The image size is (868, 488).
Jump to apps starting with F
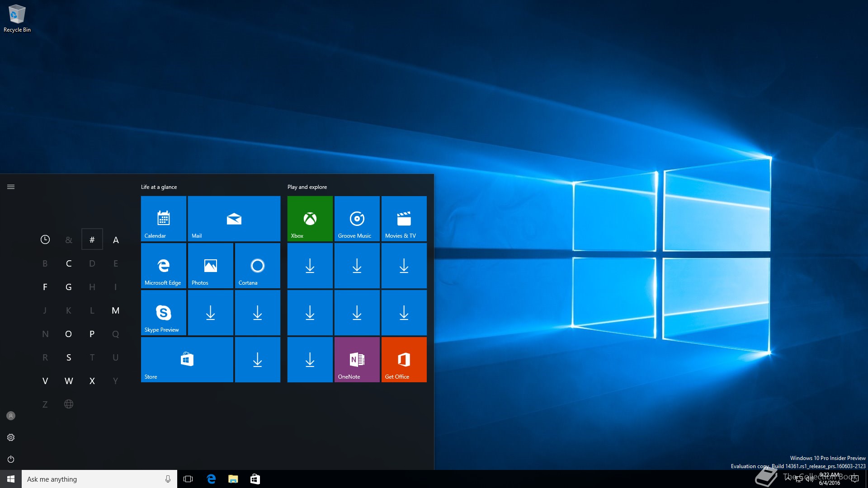point(45,287)
